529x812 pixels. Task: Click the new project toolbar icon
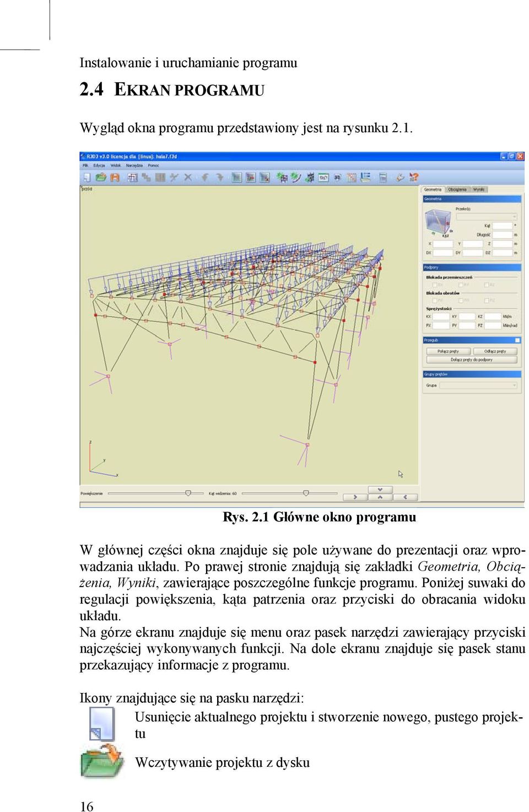point(87,178)
